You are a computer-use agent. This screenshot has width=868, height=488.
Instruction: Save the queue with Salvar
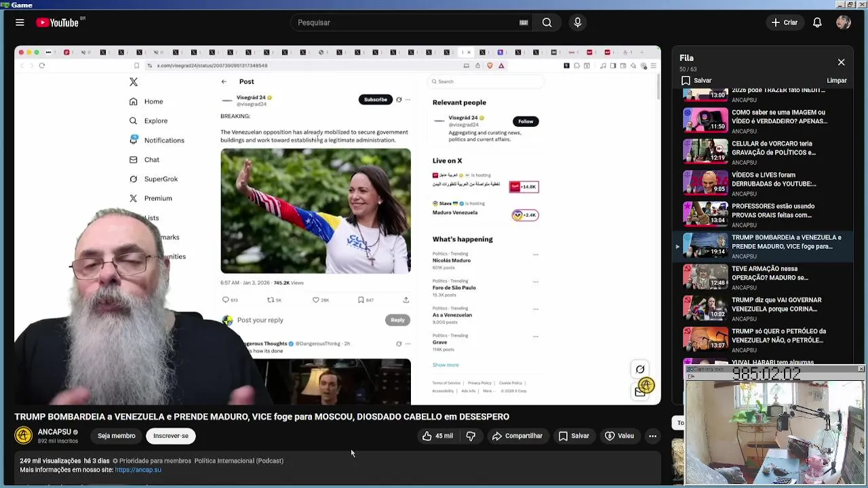pos(696,81)
